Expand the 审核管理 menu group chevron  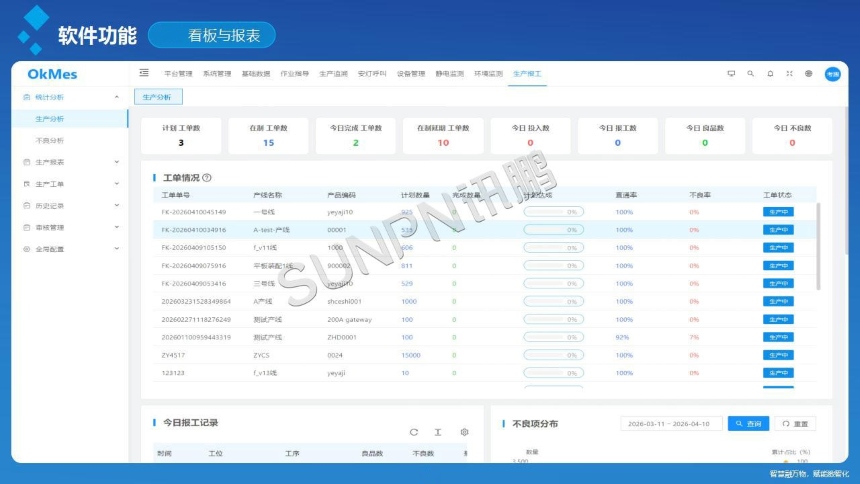click(117, 227)
